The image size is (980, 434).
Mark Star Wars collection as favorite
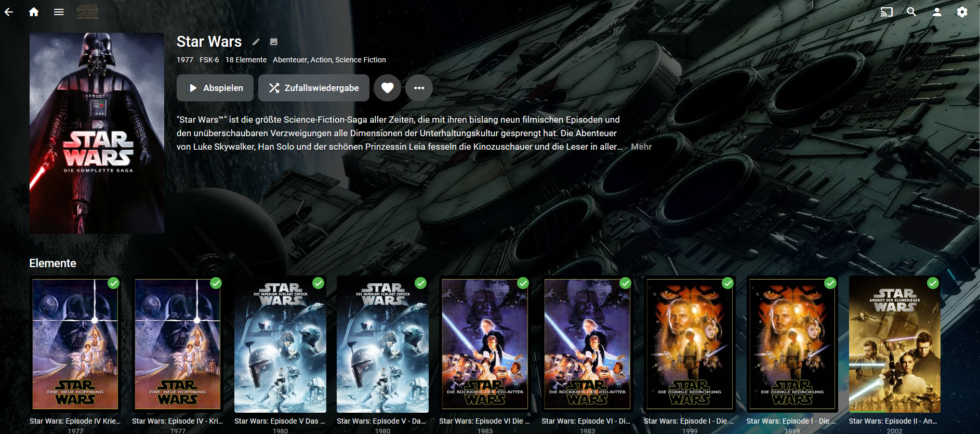(388, 88)
